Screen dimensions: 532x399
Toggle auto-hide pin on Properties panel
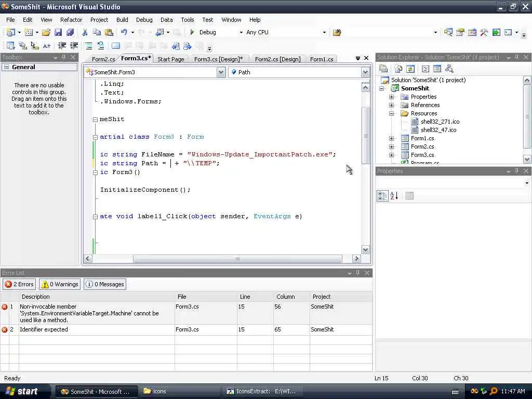[517, 171]
